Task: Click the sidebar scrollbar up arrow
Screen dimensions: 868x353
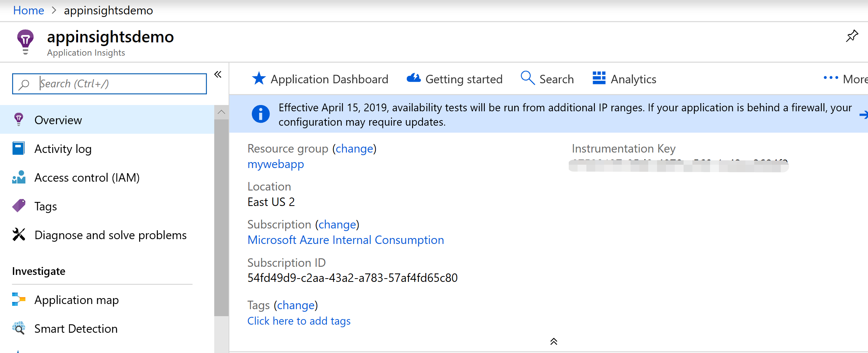Action: coord(221,112)
